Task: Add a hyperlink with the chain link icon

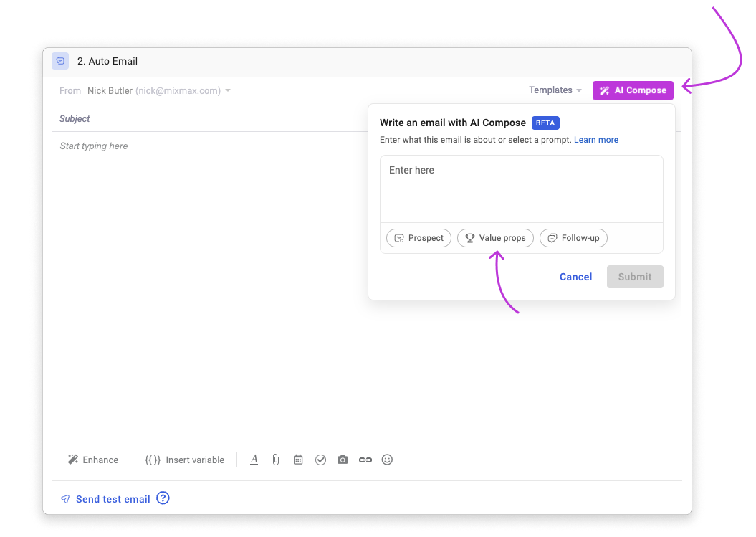Action: (x=365, y=460)
